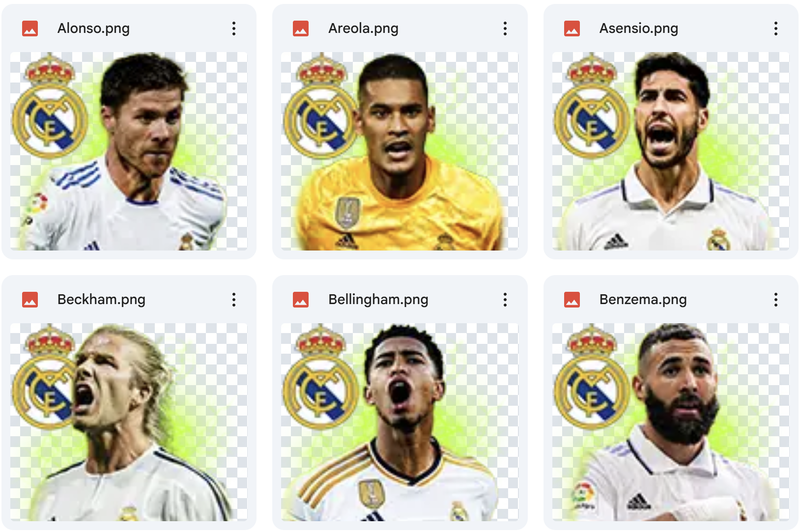Click the Benzema.png file name

643,300
